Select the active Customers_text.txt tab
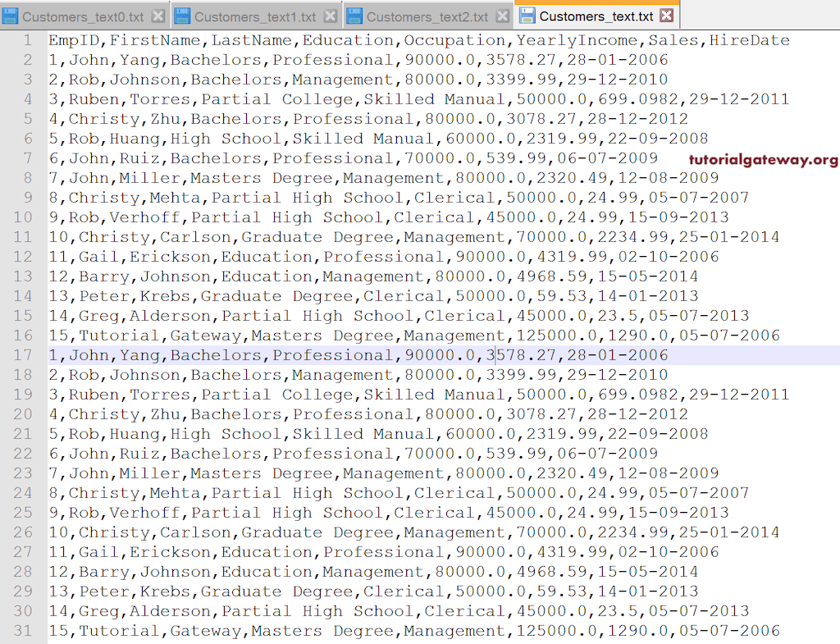840x644 pixels. [x=596, y=16]
